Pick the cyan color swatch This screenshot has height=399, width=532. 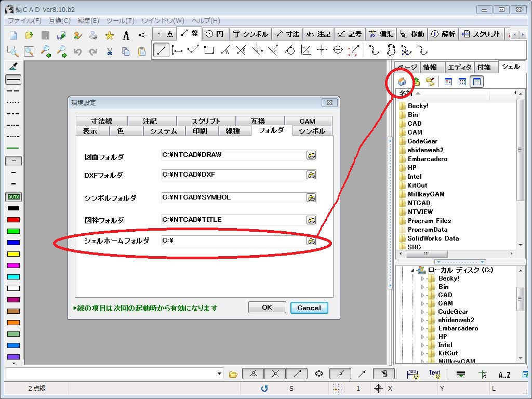(x=14, y=277)
